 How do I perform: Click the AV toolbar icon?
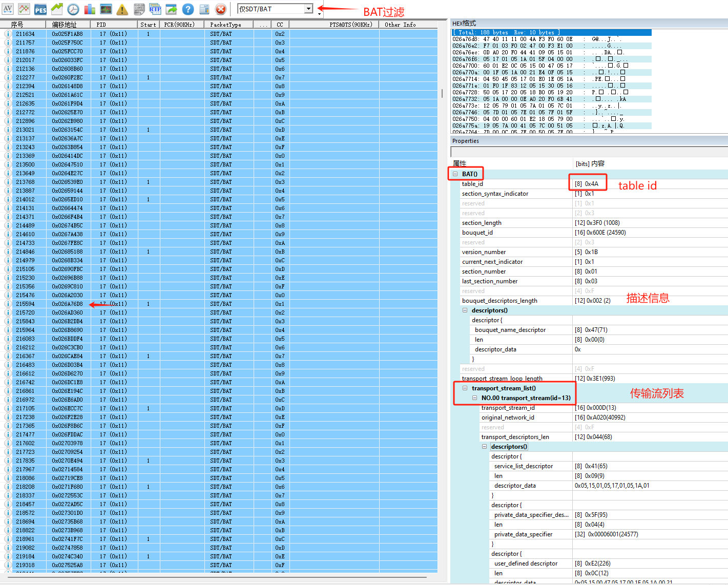[8, 9]
